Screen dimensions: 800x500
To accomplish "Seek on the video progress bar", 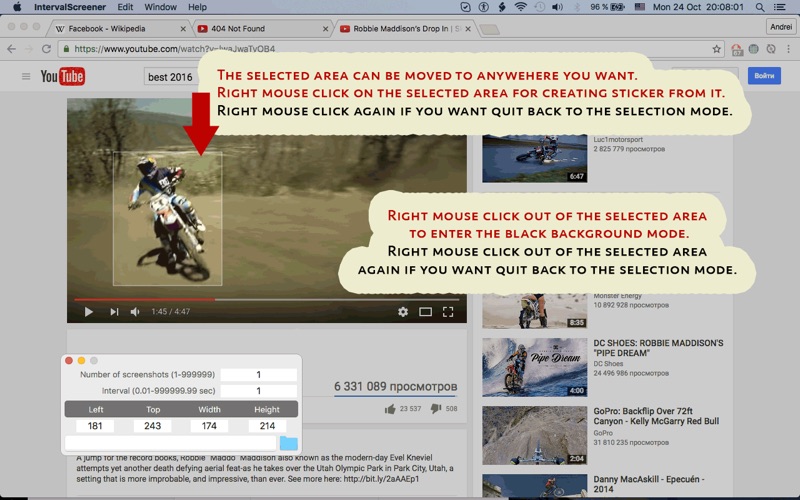I will [x=267, y=299].
